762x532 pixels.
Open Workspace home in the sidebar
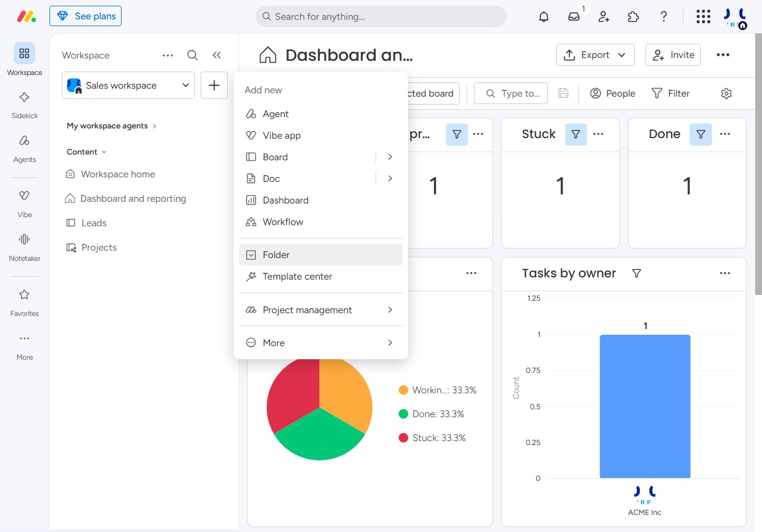coord(118,174)
